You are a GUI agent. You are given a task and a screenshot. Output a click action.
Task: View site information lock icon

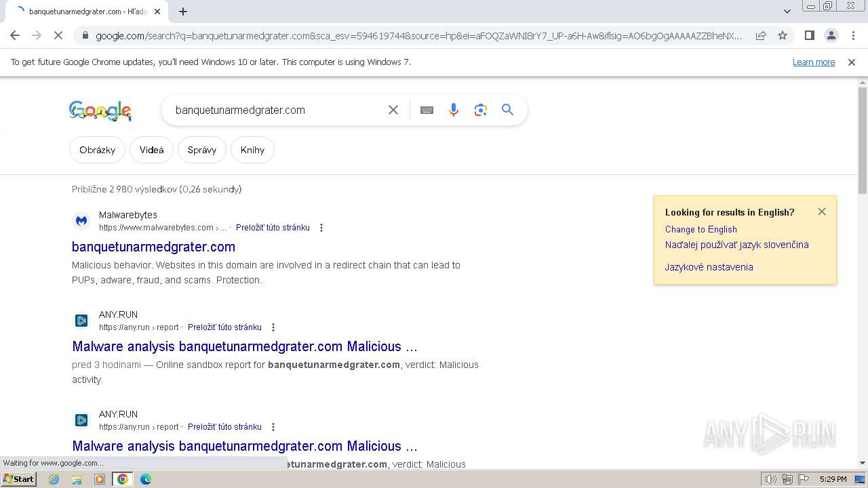85,35
